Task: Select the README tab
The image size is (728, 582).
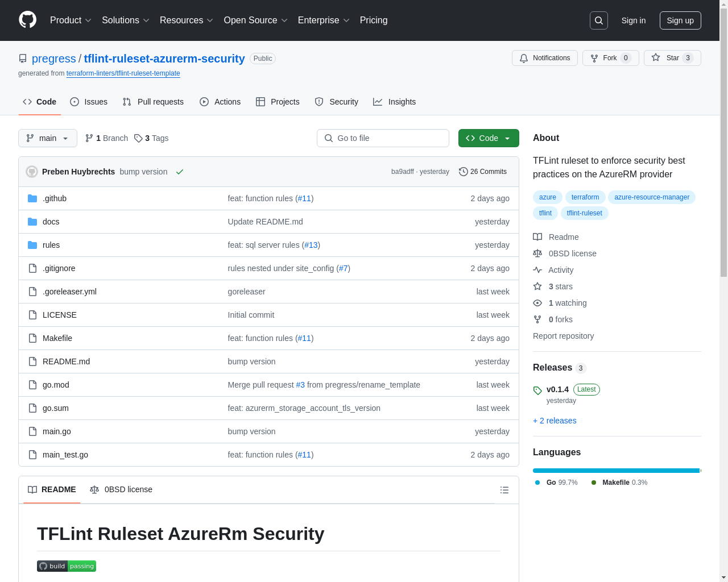Action: 52,489
